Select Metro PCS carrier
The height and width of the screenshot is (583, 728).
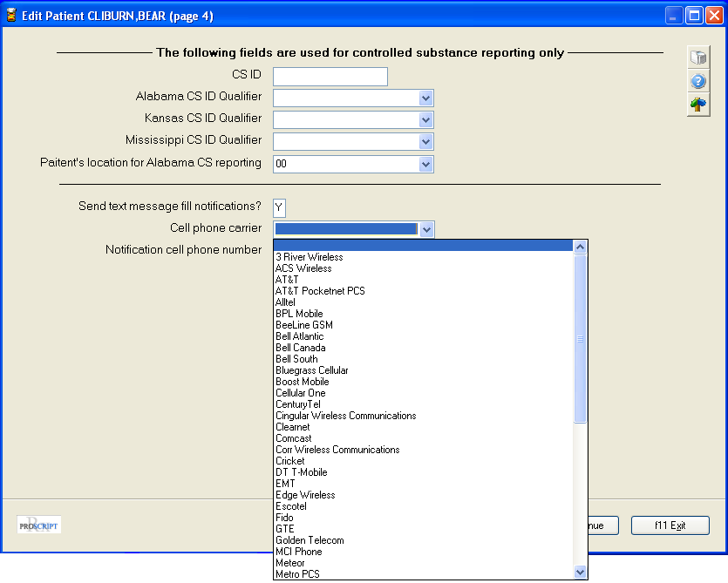coord(424,574)
